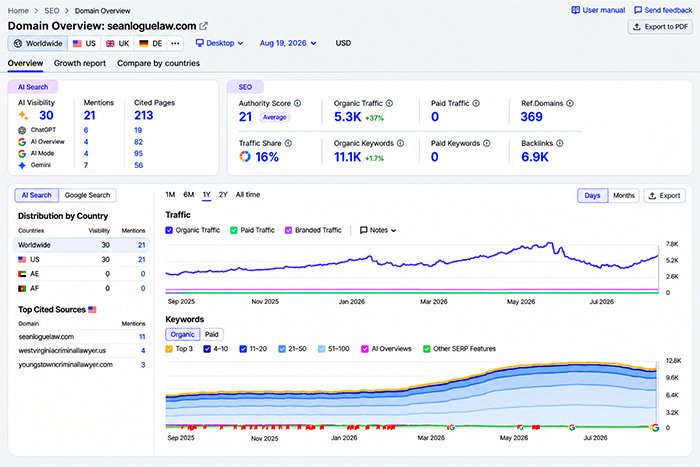Toggle the 51-100 keywords checkbox

pos(322,349)
